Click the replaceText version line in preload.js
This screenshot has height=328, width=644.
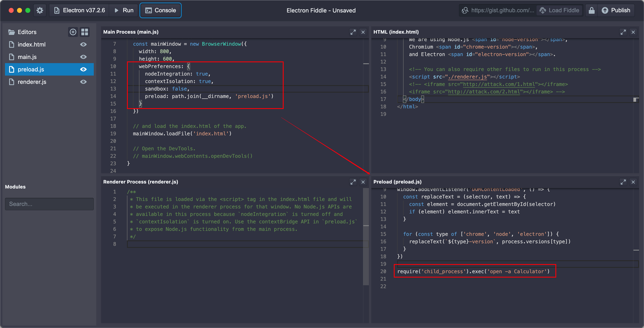tap(490, 242)
